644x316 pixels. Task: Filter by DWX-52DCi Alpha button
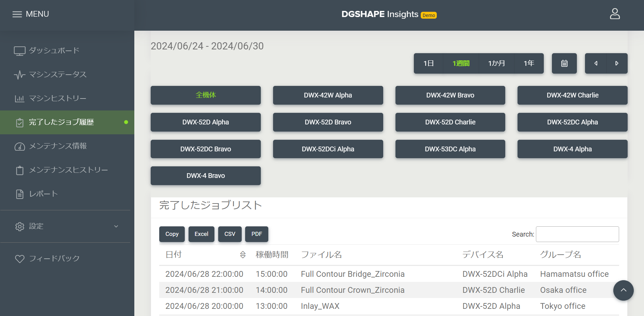(328, 149)
